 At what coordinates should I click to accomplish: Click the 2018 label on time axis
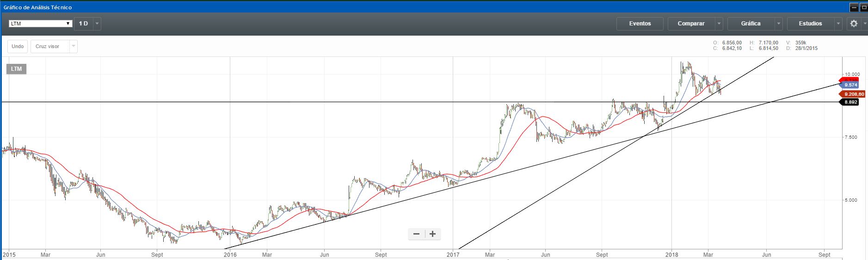coord(671,255)
